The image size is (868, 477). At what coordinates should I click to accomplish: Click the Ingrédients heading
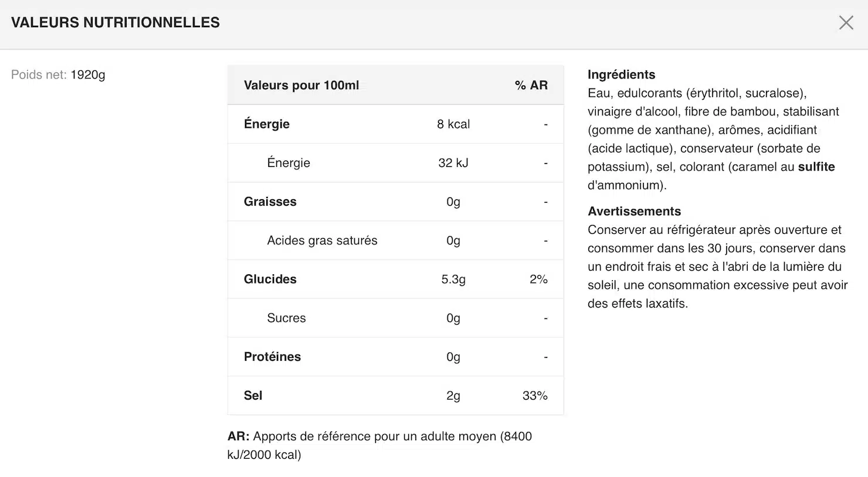[x=621, y=75]
